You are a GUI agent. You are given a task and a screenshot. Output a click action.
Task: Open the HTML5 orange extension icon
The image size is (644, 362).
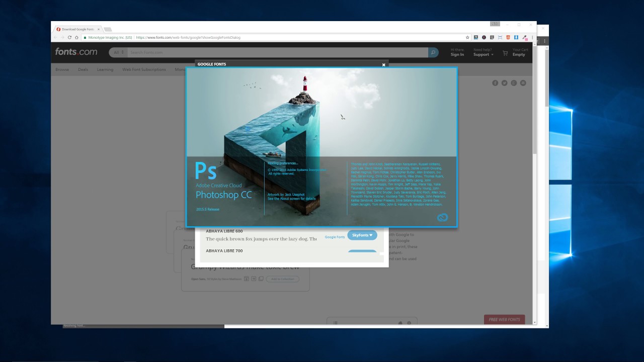point(508,37)
